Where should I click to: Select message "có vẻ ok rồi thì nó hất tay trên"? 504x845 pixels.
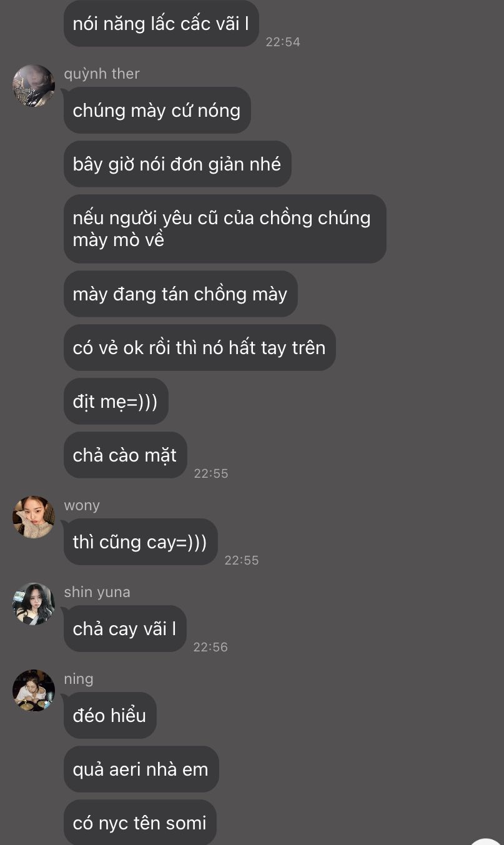[x=199, y=347]
